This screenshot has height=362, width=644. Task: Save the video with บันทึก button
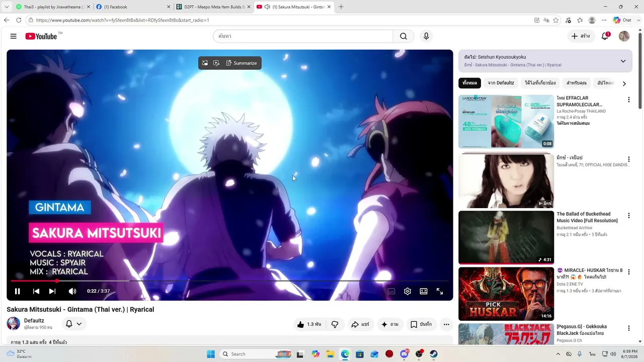pyautogui.click(x=421, y=324)
